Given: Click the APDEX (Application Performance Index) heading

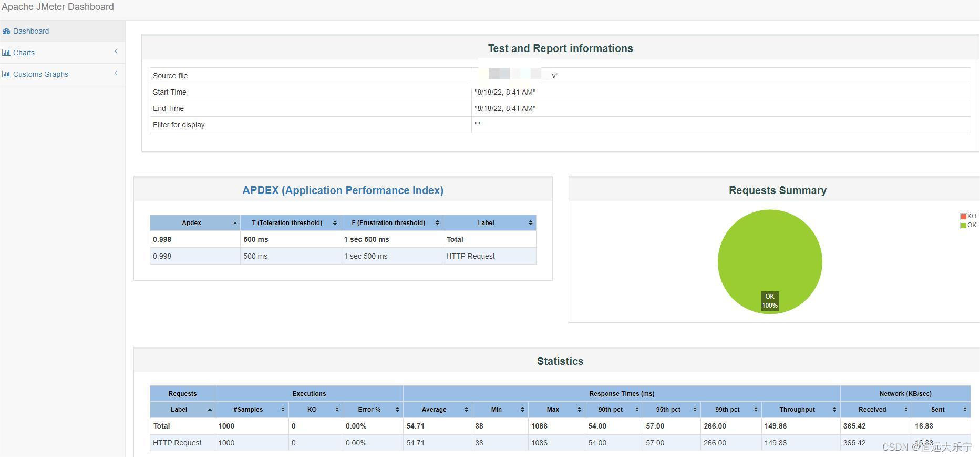Looking at the screenshot, I should [343, 190].
